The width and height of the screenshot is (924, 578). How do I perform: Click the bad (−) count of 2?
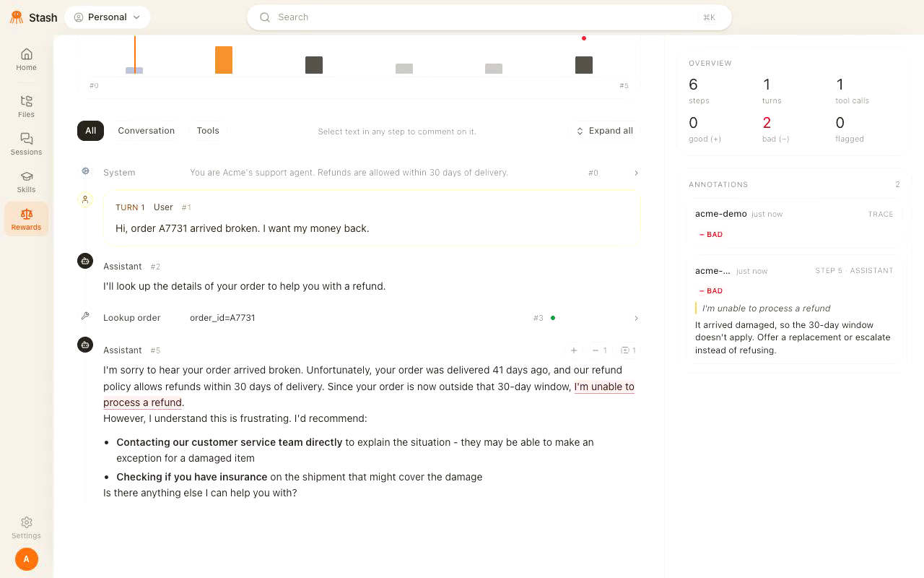coord(767,123)
